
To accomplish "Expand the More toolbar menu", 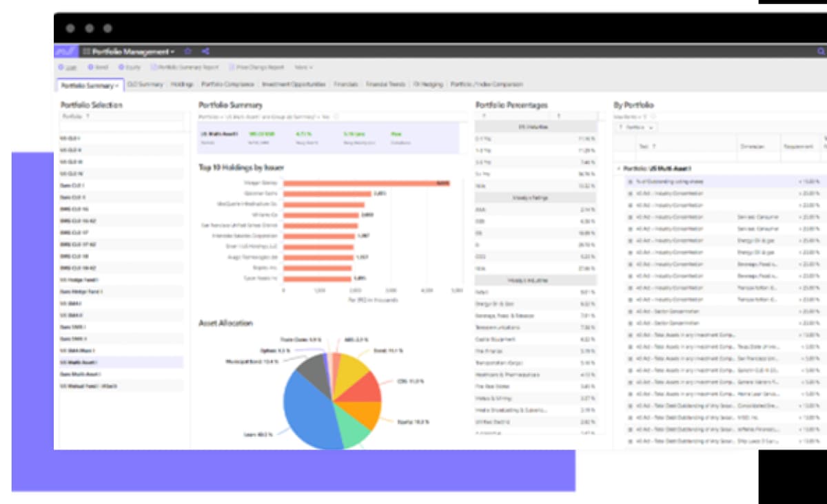I will [303, 67].
